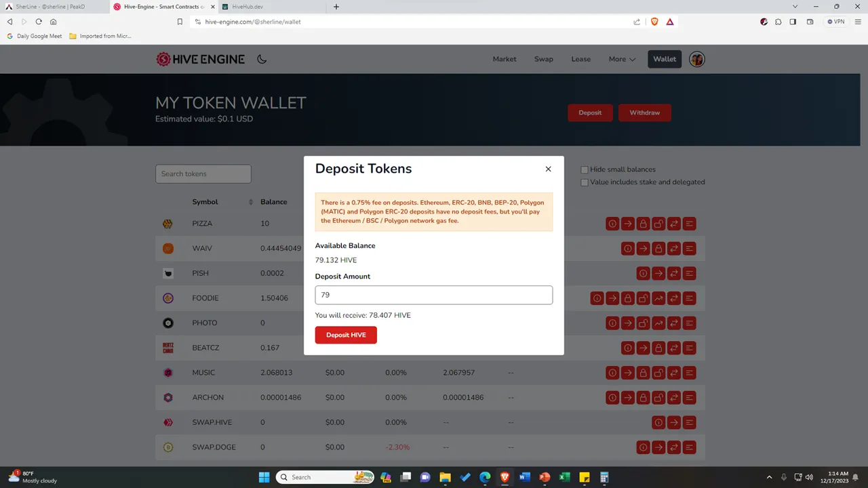Image resolution: width=868 pixels, height=488 pixels.
Task: Click the address bar URL
Action: 253,22
